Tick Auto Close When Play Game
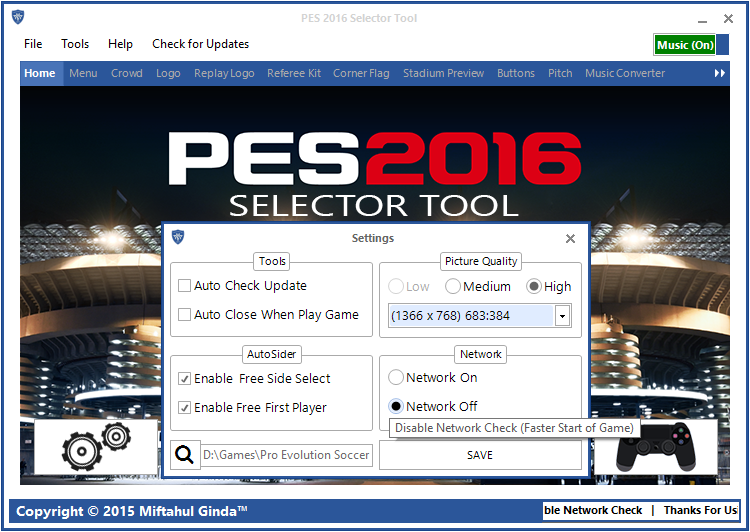Image resolution: width=750 pixels, height=532 pixels. tap(184, 315)
